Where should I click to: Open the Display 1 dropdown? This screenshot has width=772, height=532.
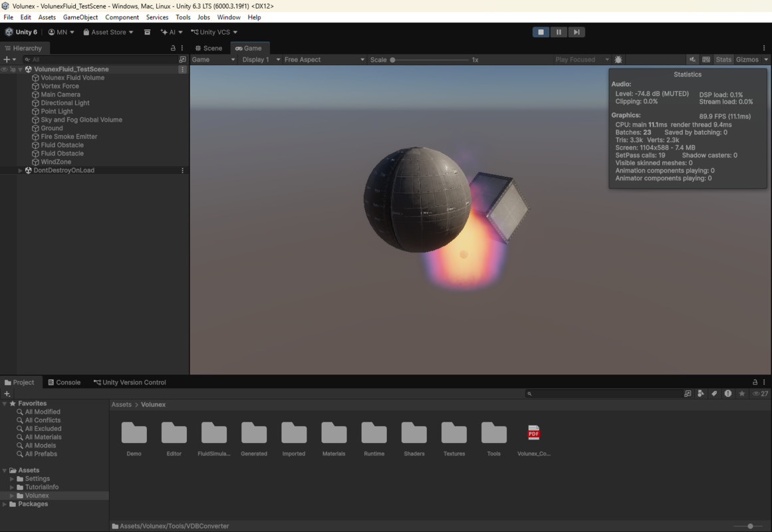coord(261,60)
